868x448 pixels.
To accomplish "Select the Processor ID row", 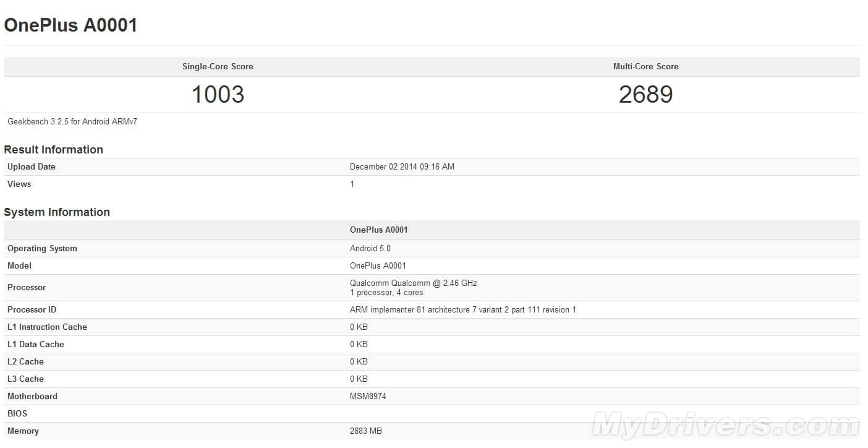I will [461, 309].
